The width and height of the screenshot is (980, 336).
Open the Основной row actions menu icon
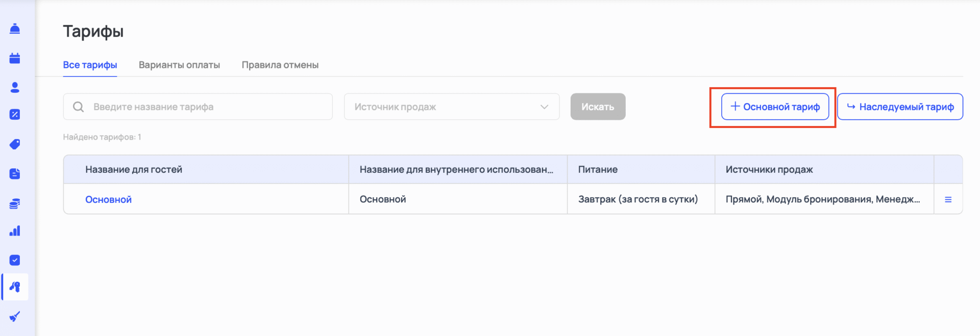948,199
